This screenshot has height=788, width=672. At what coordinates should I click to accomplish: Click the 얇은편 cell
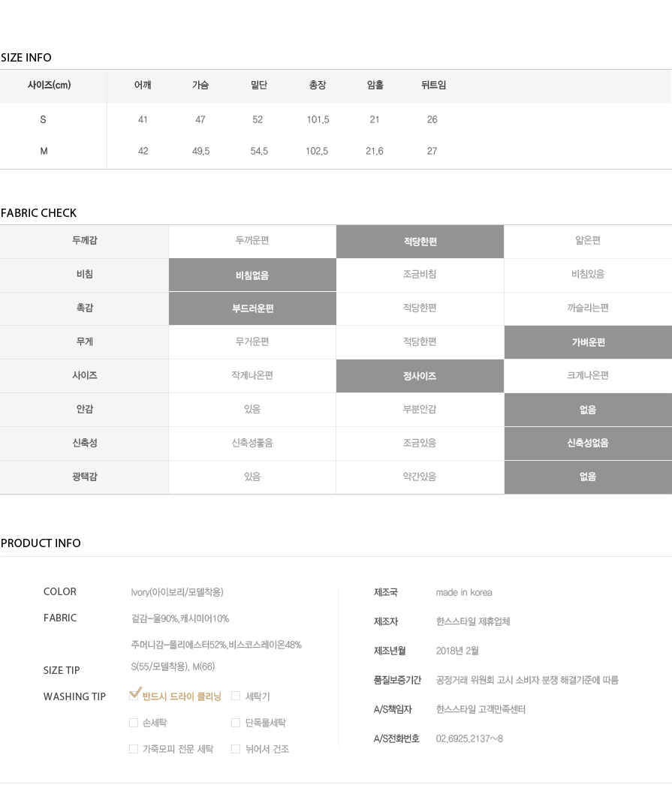click(x=588, y=240)
